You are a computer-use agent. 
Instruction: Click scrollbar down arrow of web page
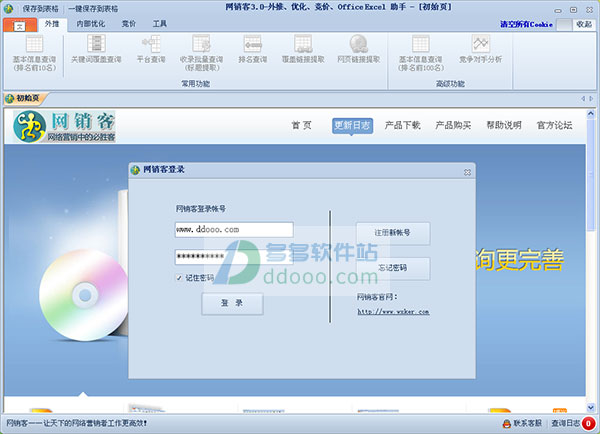[591, 408]
